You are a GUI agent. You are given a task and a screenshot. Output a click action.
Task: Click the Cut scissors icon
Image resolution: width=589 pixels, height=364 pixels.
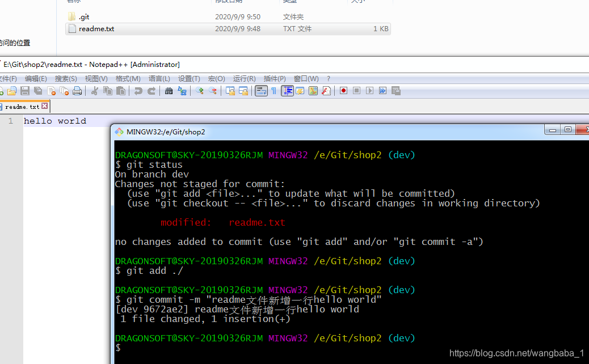tap(95, 91)
